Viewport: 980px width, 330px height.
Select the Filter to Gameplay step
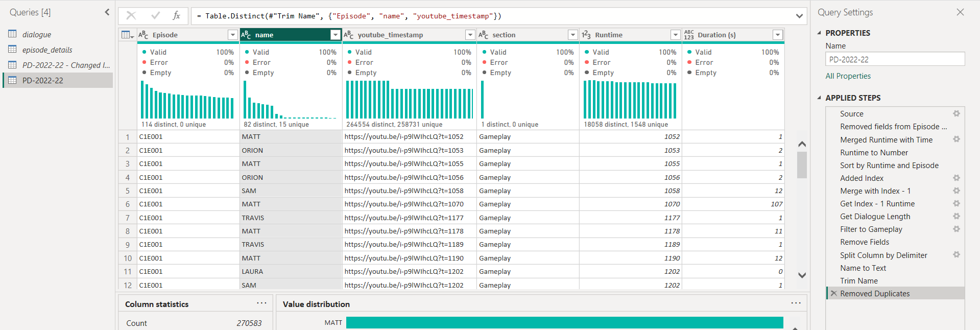point(871,229)
